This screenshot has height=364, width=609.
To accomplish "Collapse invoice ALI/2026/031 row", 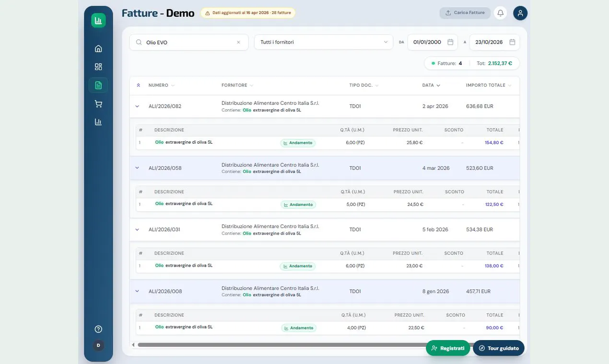I will click(137, 229).
